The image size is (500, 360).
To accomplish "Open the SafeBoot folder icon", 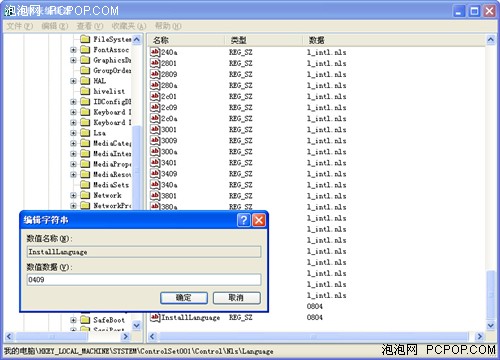I will [x=85, y=320].
